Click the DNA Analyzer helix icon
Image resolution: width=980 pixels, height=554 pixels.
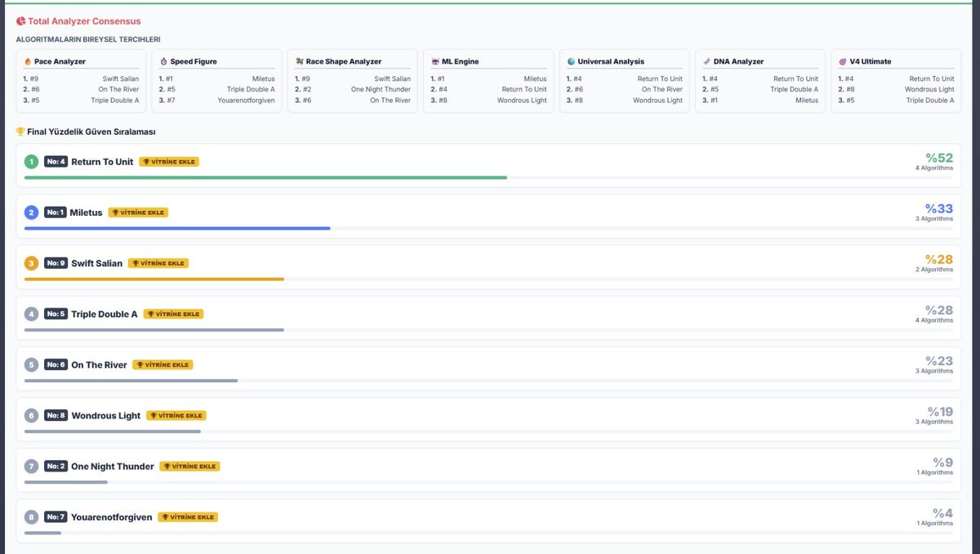(706, 61)
